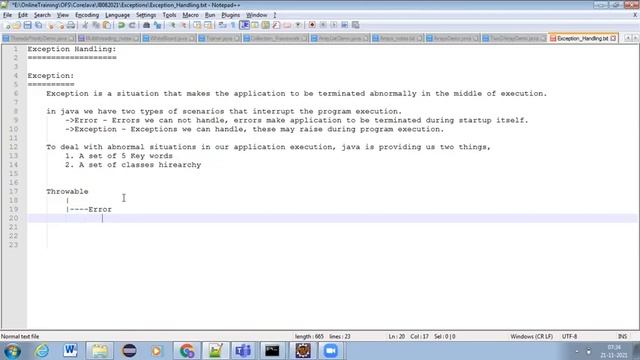Open the Macro menu
The height and width of the screenshot is (360, 640).
190,15
